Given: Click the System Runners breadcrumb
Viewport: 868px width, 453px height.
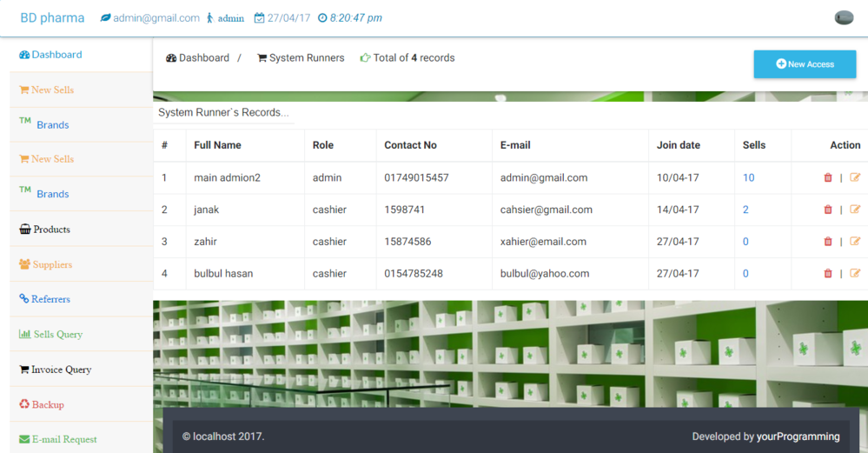Looking at the screenshot, I should 306,58.
